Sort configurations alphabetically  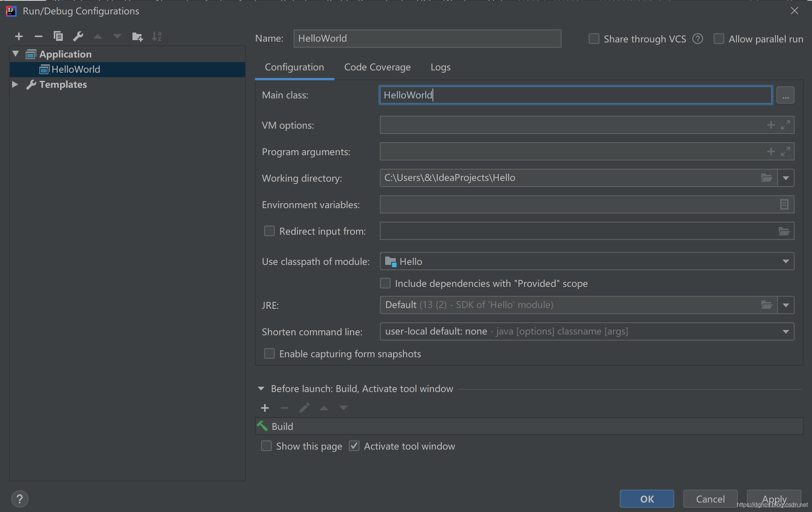tap(157, 36)
